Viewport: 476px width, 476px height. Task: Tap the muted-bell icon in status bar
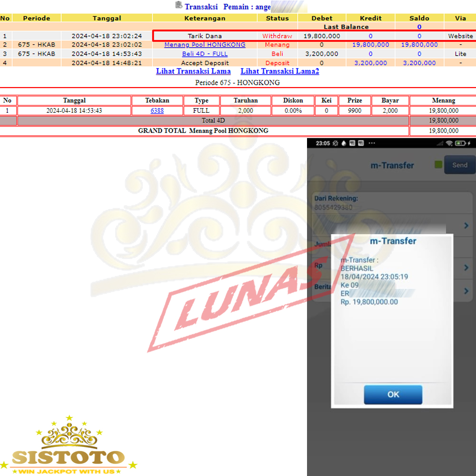pos(335,143)
